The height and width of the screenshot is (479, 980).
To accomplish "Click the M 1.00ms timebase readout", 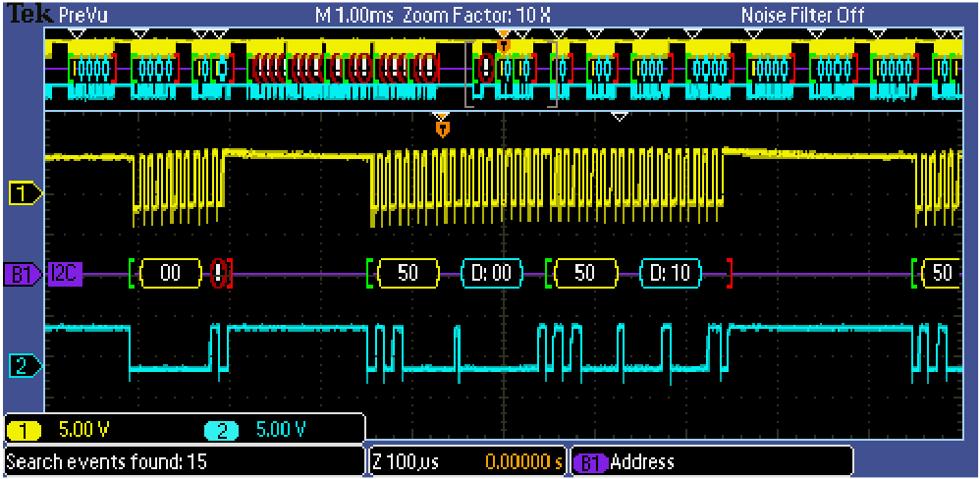I will pyautogui.click(x=354, y=16).
